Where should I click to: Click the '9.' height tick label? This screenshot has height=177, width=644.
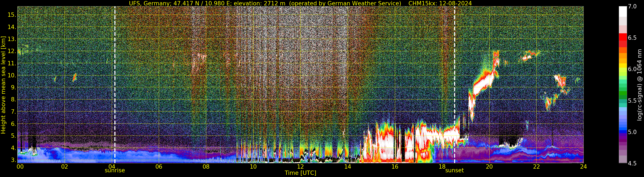13,87
